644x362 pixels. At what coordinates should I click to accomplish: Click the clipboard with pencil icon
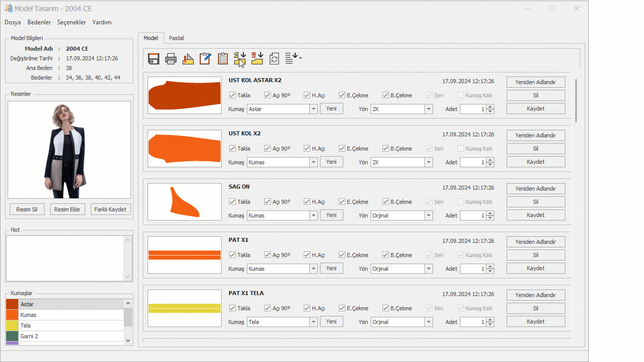tap(205, 59)
